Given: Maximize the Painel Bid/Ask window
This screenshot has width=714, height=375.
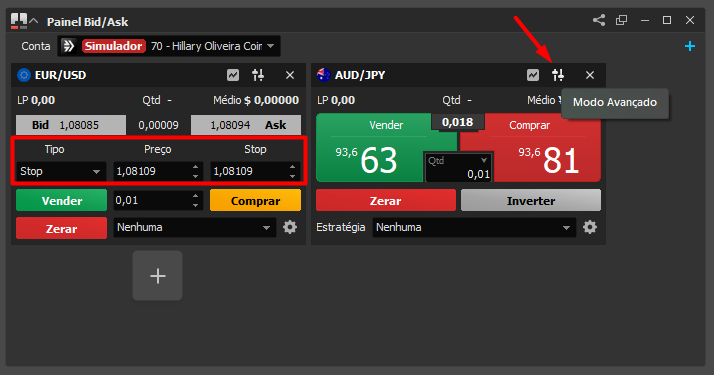Looking at the screenshot, I should (667, 20).
